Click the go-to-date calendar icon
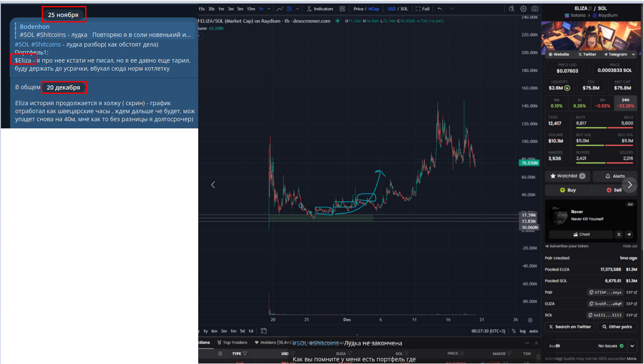The height and width of the screenshot is (364, 644). pyautogui.click(x=264, y=331)
